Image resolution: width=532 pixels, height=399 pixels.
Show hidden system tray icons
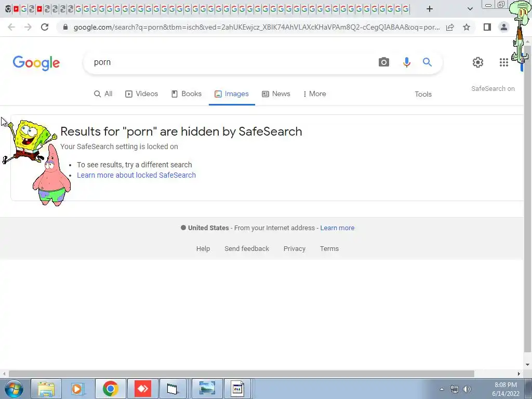point(442,389)
